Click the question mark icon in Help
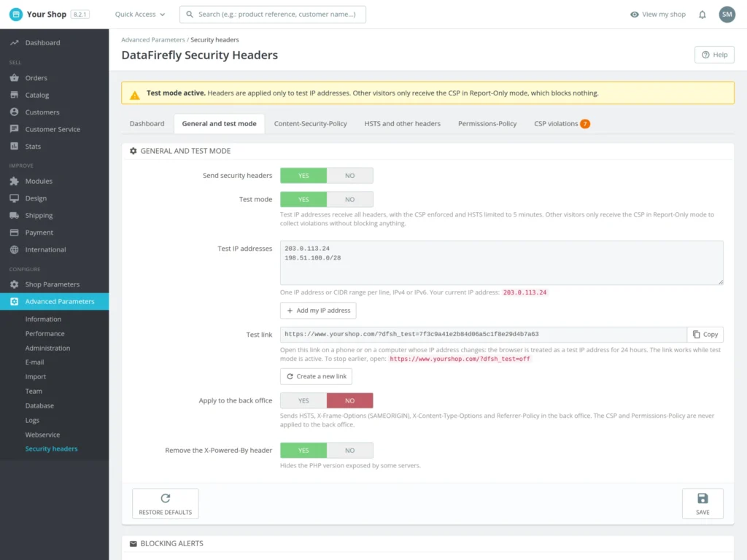 pos(705,55)
